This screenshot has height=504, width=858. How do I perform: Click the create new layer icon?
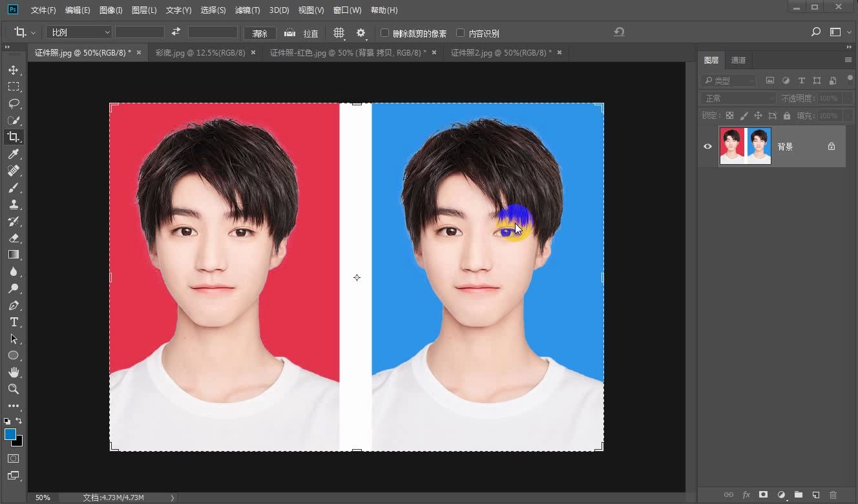[x=816, y=495]
